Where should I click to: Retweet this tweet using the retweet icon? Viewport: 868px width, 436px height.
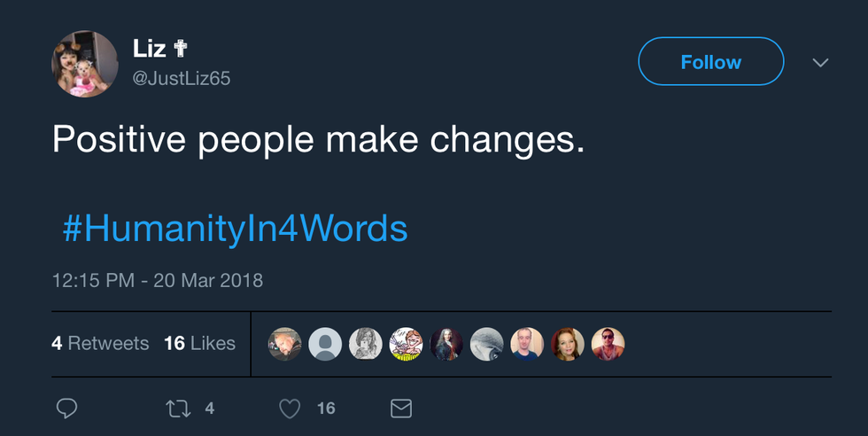tap(178, 408)
